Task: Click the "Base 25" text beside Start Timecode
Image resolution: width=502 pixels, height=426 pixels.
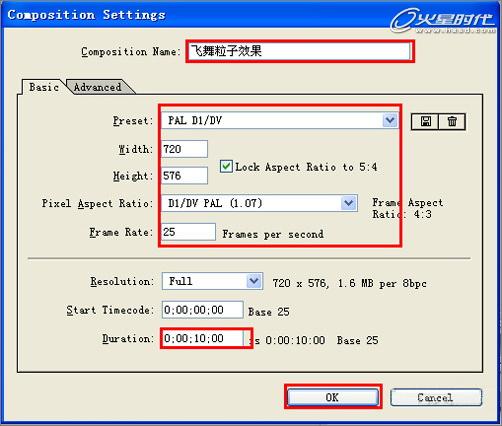Action: pos(269,312)
